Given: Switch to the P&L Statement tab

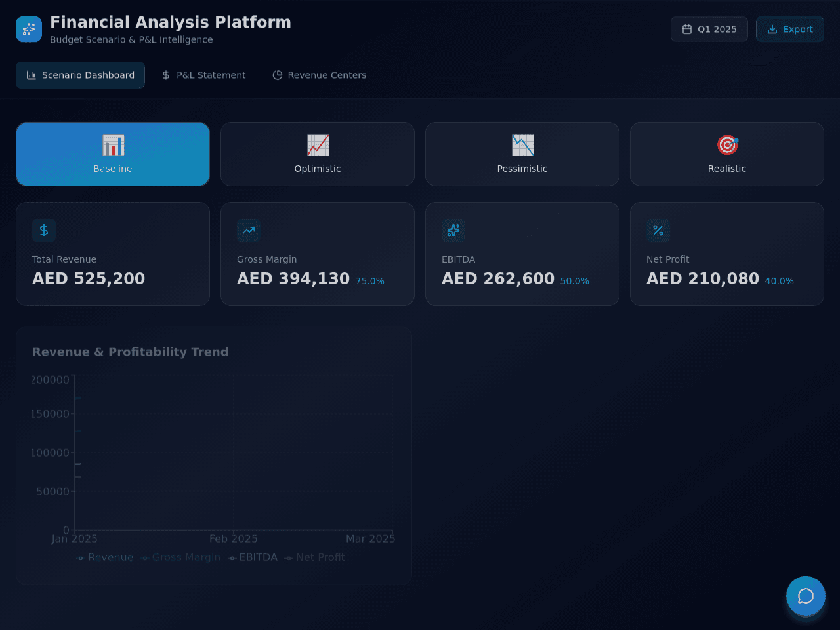Looking at the screenshot, I should 203,75.
